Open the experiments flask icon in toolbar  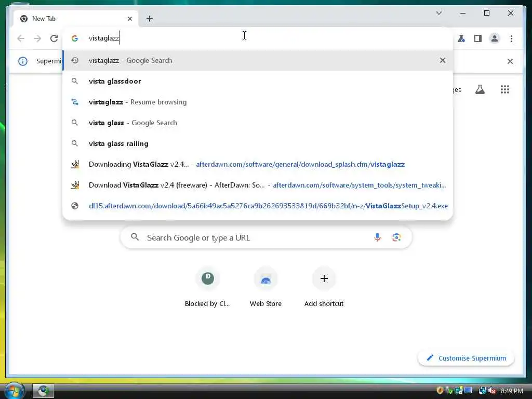[461, 38]
